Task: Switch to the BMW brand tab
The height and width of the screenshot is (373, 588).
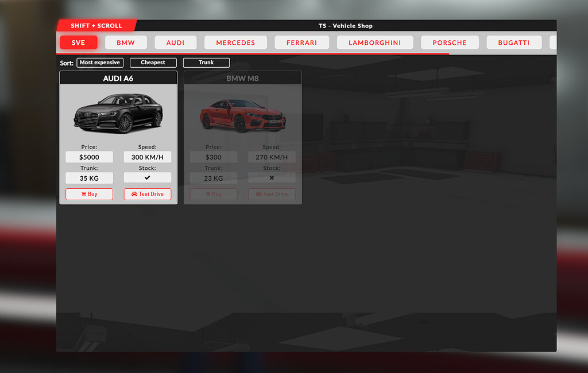Action: 126,42
